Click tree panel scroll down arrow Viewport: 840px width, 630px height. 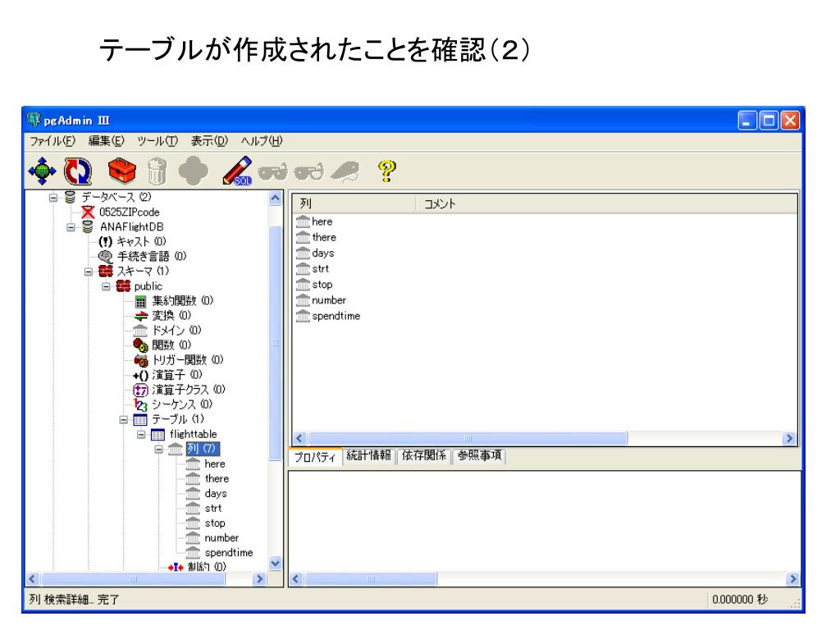pos(276,564)
